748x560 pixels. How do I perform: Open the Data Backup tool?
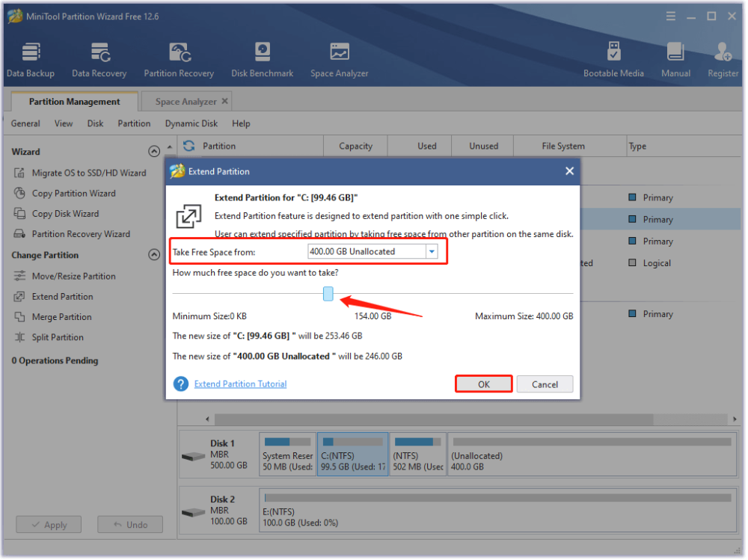[x=30, y=60]
